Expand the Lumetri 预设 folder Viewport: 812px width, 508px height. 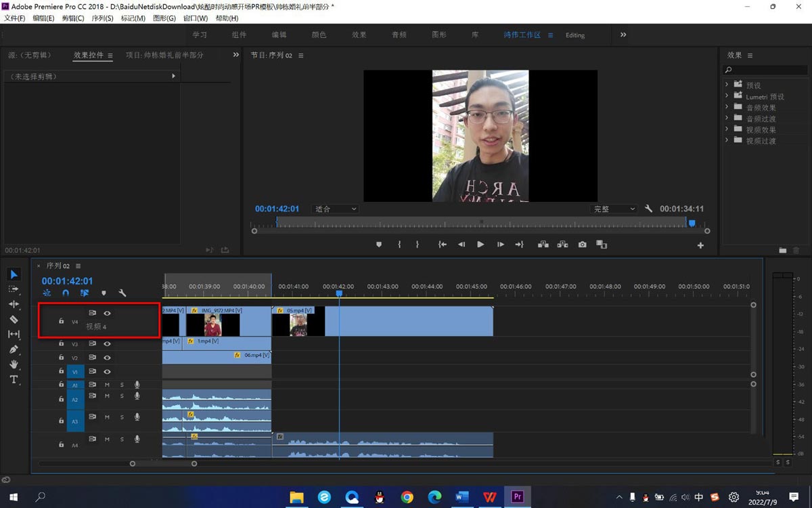[727, 96]
